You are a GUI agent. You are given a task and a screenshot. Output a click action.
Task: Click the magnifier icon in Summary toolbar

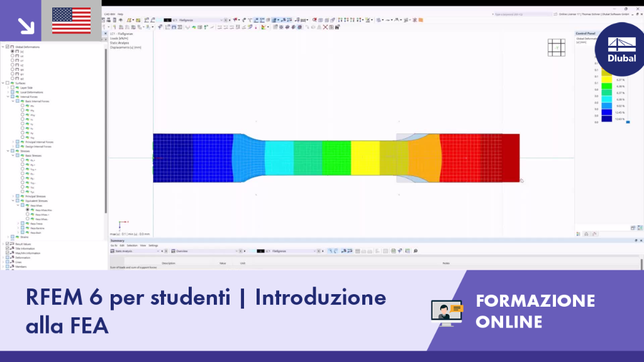416,251
